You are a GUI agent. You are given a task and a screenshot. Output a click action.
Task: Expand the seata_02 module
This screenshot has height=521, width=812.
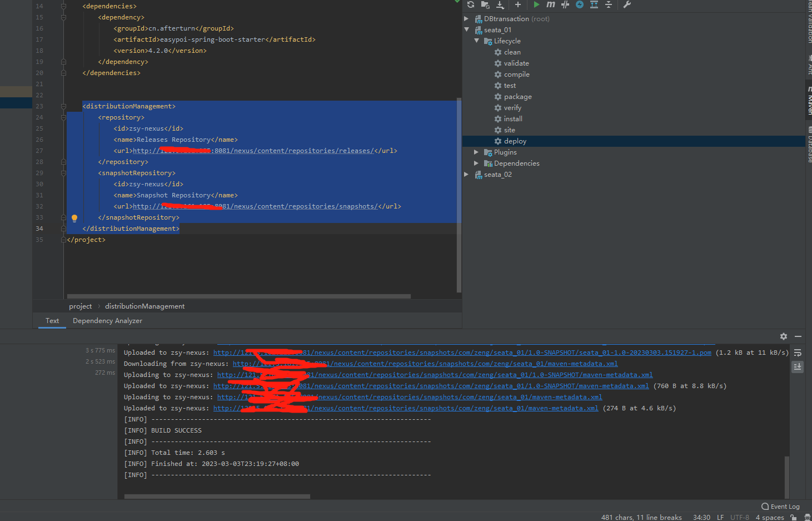pyautogui.click(x=466, y=174)
